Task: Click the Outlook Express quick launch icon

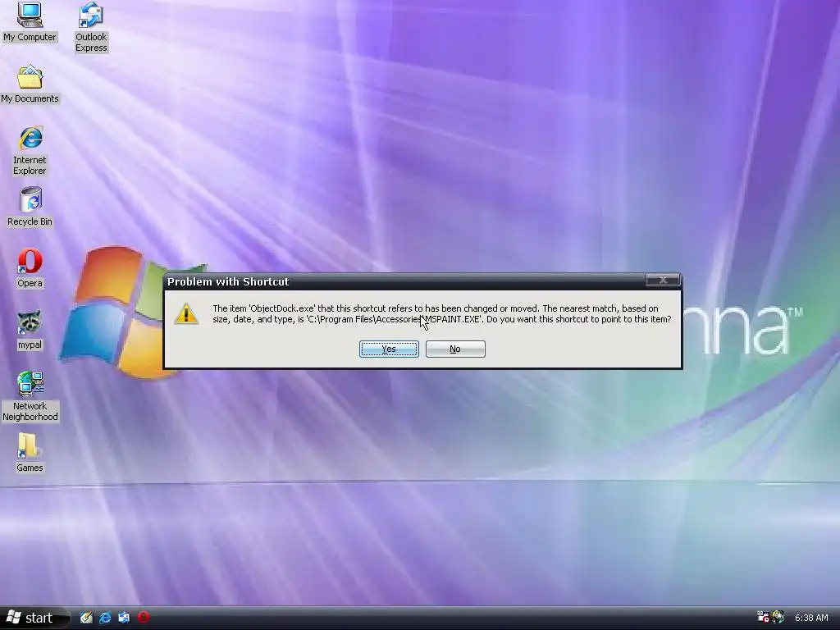Action: (x=124, y=618)
